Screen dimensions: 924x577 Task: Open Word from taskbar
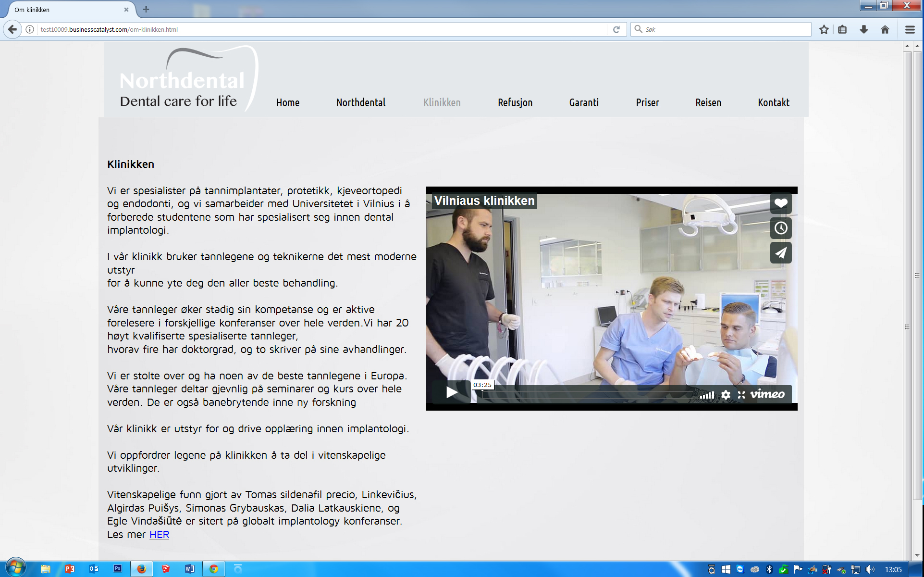pos(190,569)
